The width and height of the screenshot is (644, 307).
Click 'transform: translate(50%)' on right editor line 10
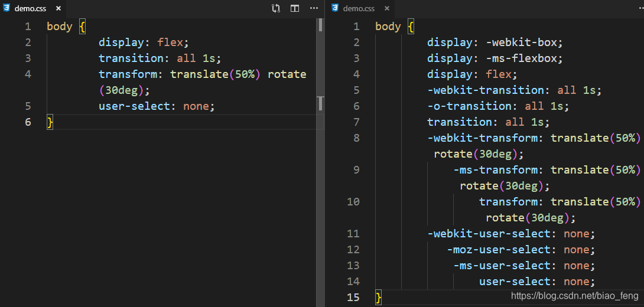point(560,203)
